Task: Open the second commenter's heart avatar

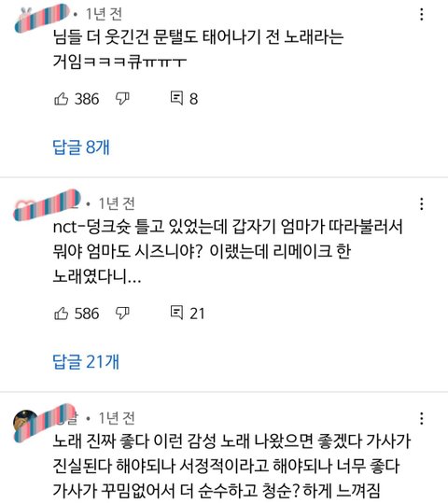Action: [26, 208]
